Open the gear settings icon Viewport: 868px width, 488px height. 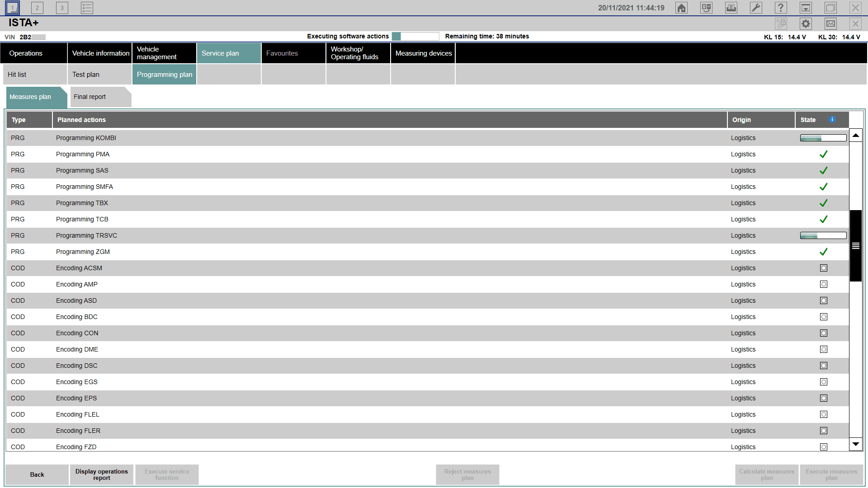pyautogui.click(x=806, y=23)
